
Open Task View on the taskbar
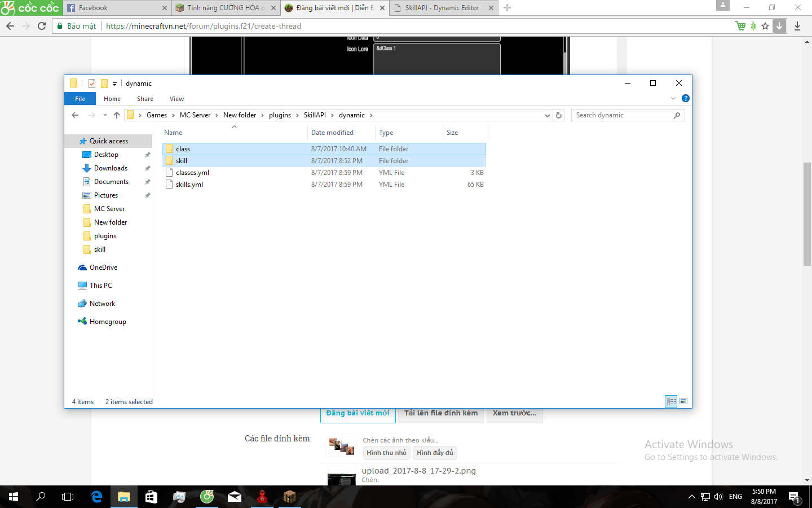[68, 497]
